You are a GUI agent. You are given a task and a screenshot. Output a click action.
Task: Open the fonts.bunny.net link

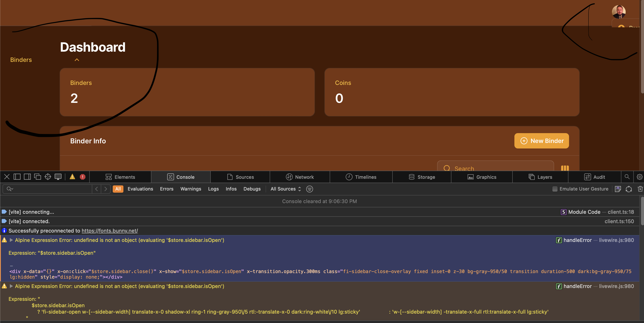110,231
